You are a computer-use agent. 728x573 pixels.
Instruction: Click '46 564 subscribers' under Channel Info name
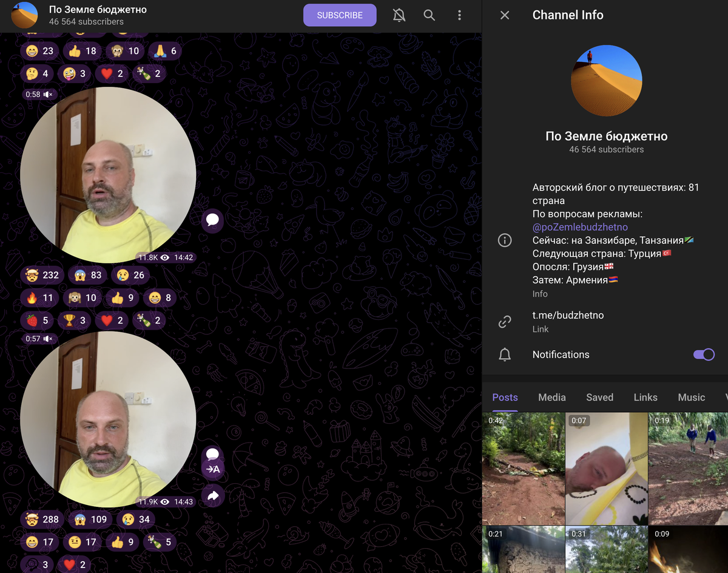[607, 149]
